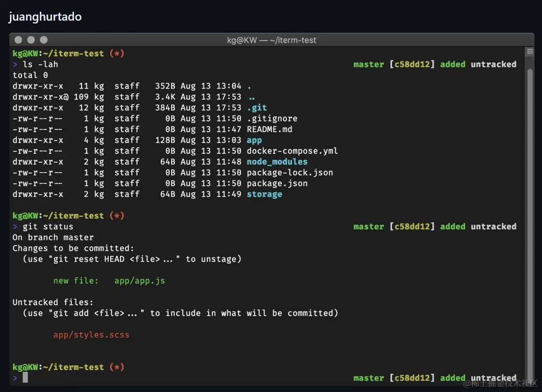Select the 'storage' directory name
This screenshot has height=392, width=542.
[264, 194]
